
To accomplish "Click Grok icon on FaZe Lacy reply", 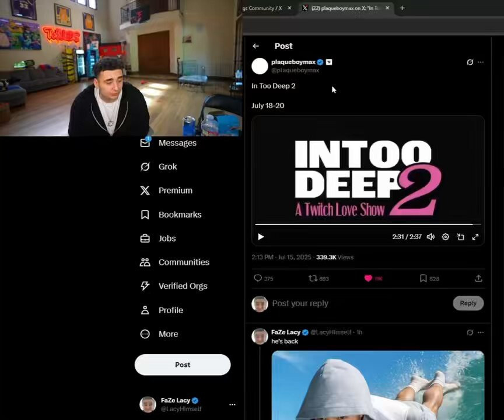I will coord(470,332).
